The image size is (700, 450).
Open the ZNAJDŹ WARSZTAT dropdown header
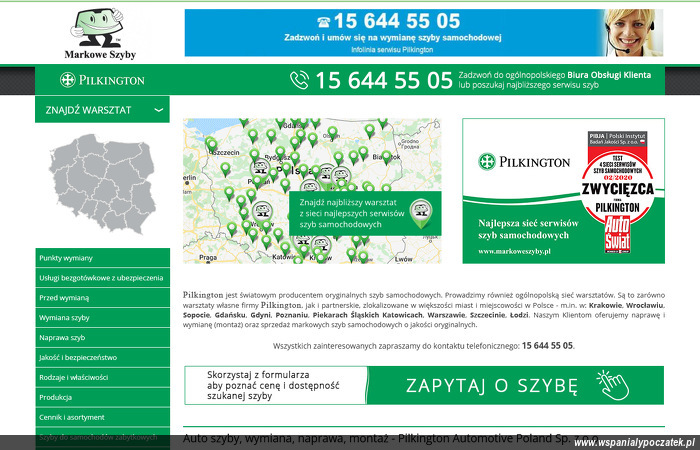[102, 109]
